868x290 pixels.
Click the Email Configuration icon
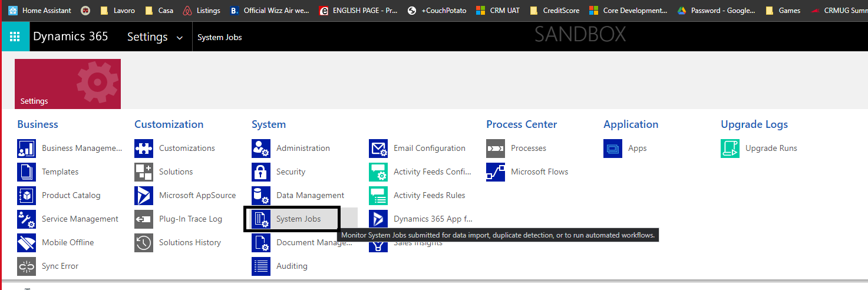coord(378,149)
